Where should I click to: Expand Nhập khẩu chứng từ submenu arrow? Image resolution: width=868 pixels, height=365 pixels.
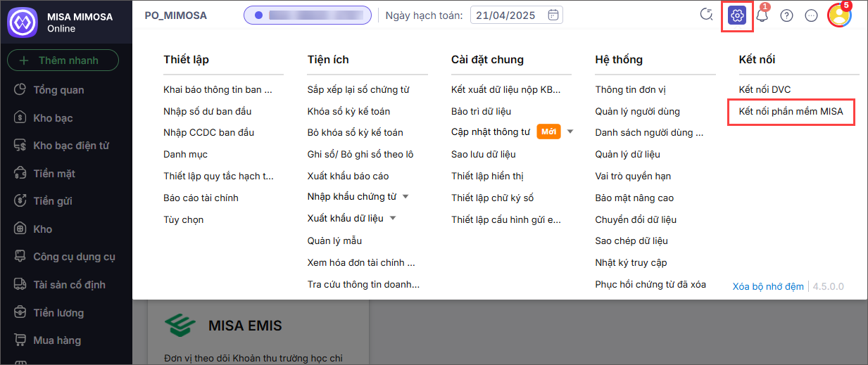[405, 197]
